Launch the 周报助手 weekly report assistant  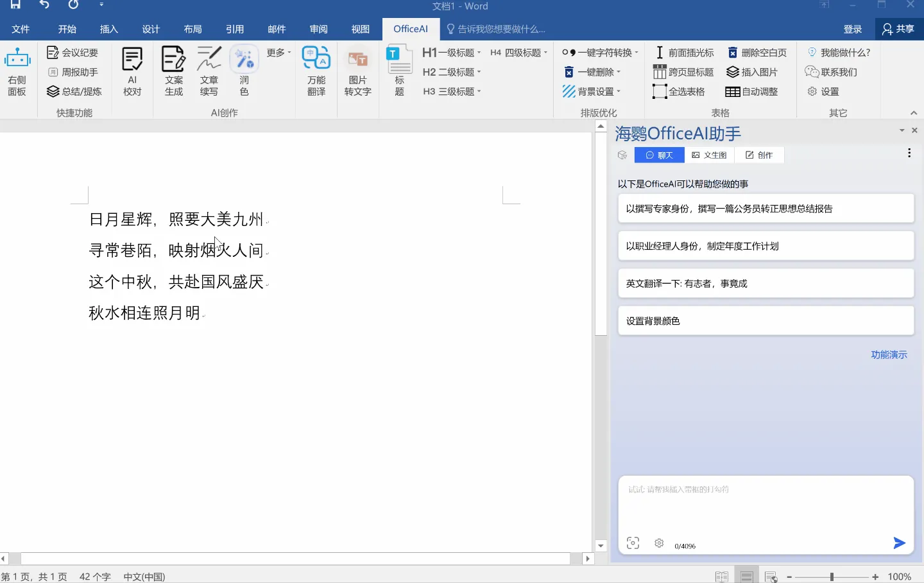click(74, 72)
